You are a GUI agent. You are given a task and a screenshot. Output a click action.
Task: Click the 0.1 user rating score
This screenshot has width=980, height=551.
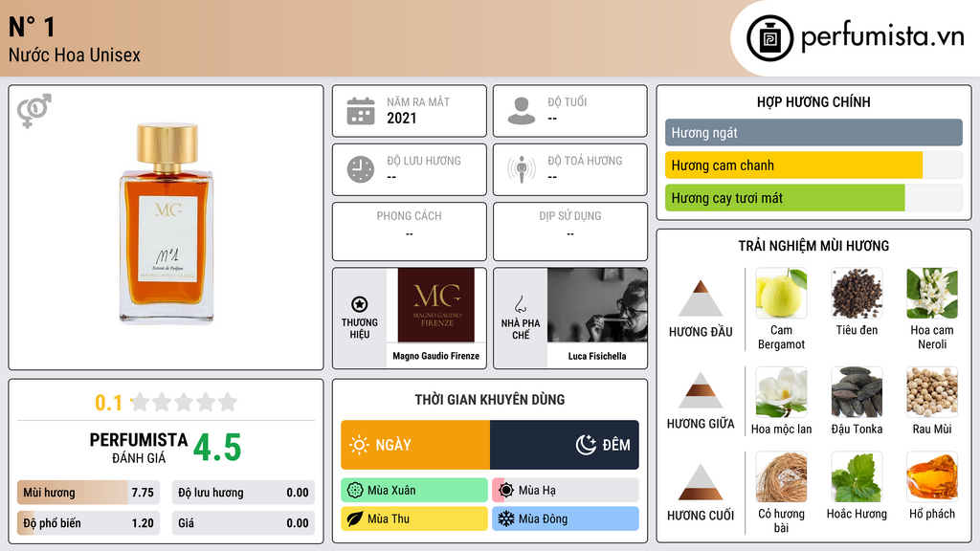pyautogui.click(x=109, y=403)
